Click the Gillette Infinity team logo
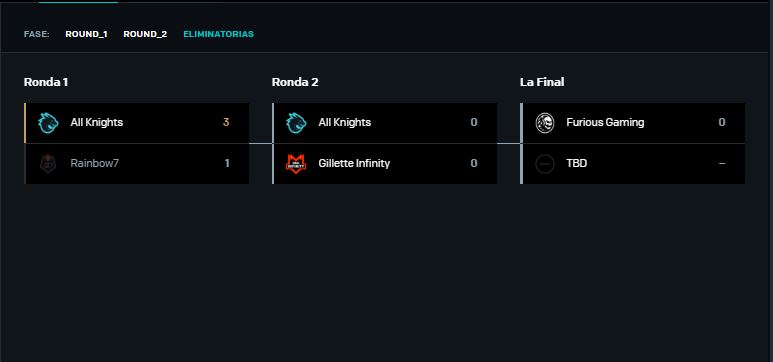773x362 pixels. [x=296, y=163]
